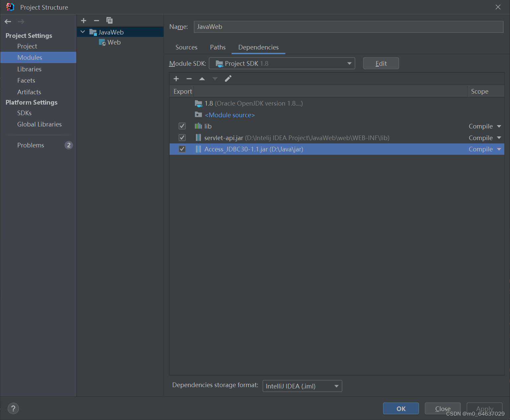The height and width of the screenshot is (420, 510).
Task: Open the Module SDK dropdown
Action: [x=282, y=63]
